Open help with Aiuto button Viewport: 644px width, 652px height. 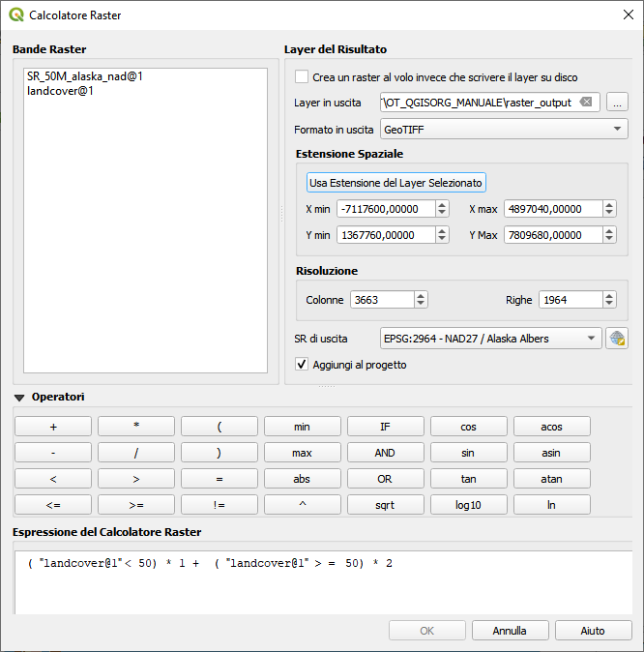coord(594,631)
